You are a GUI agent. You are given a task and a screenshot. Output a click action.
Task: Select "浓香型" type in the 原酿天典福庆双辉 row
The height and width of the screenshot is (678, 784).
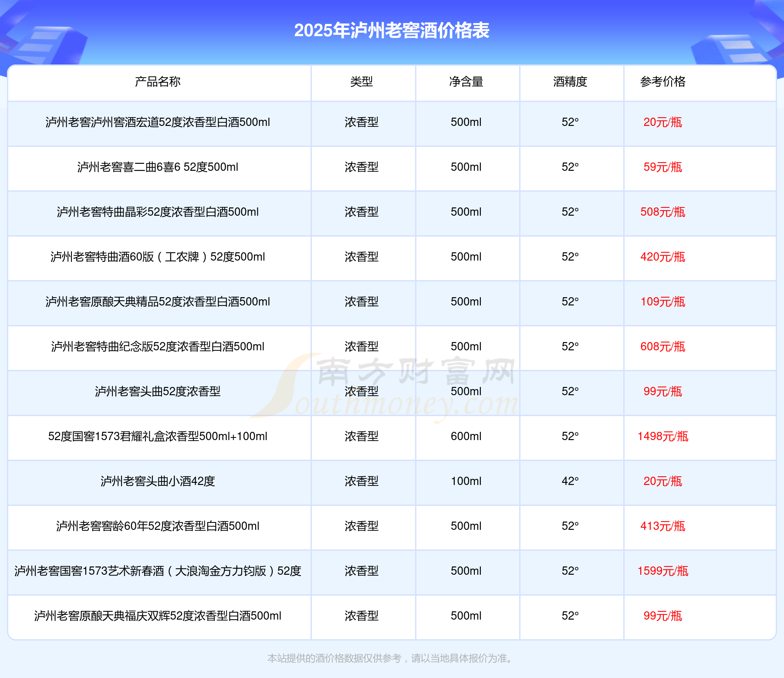pos(362,616)
